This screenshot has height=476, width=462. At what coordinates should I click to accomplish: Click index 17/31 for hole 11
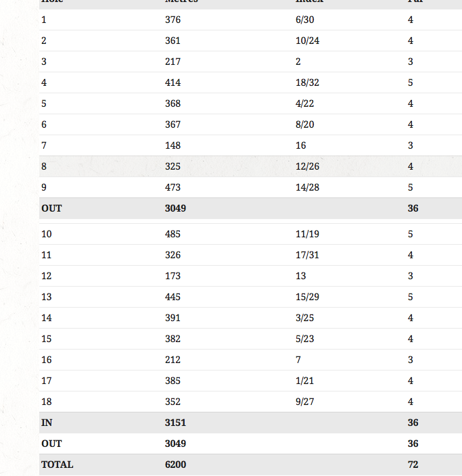[307, 255]
